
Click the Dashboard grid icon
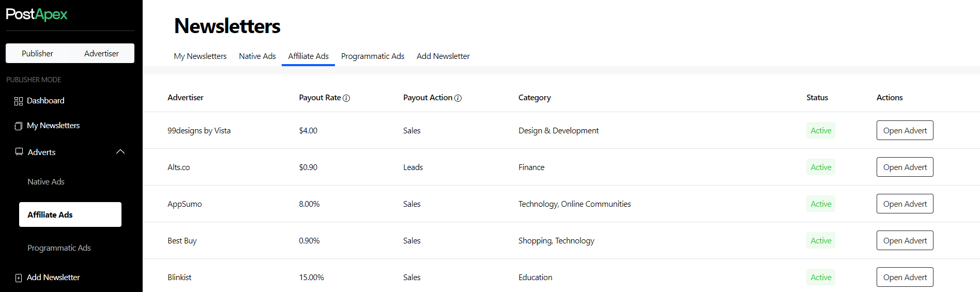pos(19,101)
